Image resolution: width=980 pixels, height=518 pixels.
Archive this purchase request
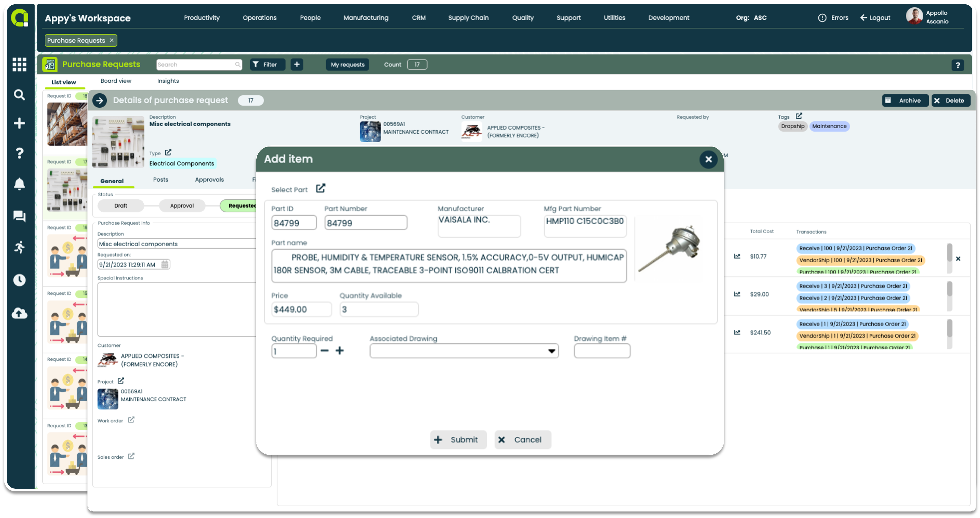tap(905, 101)
